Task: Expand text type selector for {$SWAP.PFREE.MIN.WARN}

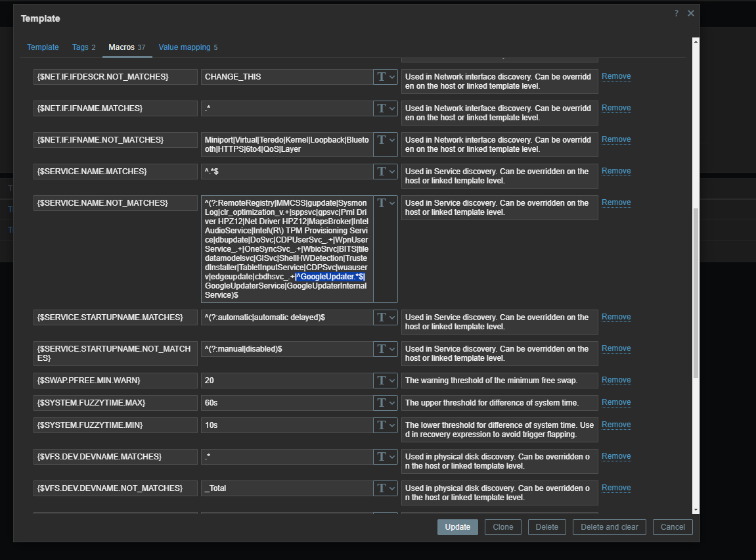Action: (386, 381)
